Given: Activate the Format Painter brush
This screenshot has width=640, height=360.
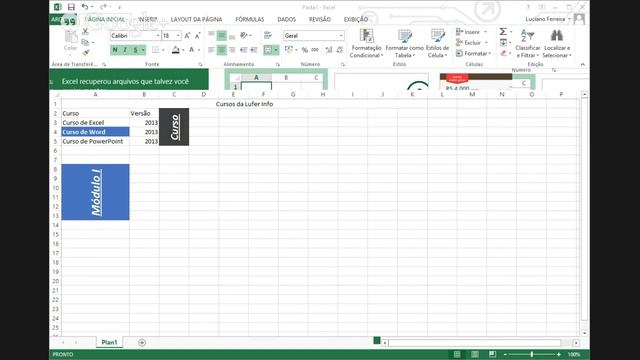Looking at the screenshot, I should pos(85,53).
